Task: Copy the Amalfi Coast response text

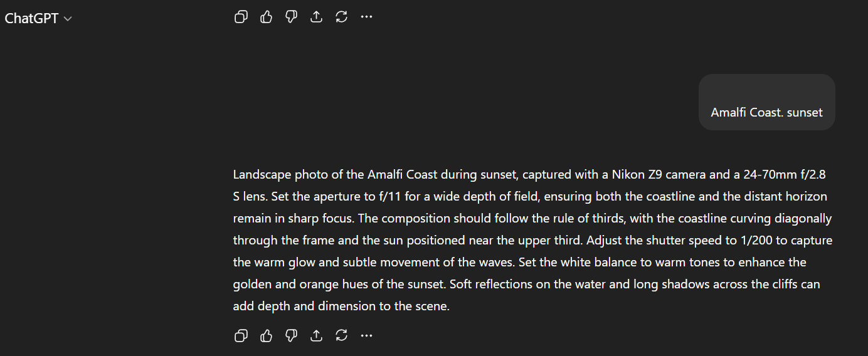Action: [241, 335]
